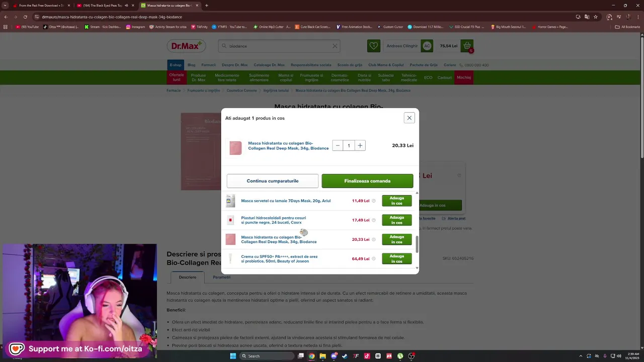644x362 pixels.
Task: Open favorites with the heart icon
Action: pyautogui.click(x=373, y=46)
